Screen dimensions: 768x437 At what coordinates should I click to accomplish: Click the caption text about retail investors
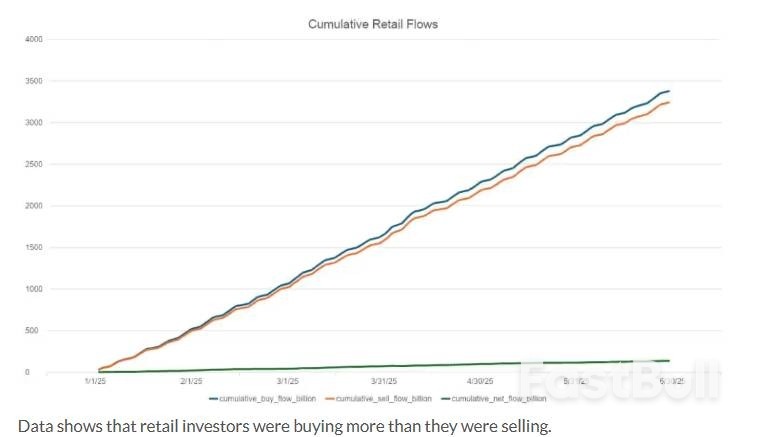point(284,425)
